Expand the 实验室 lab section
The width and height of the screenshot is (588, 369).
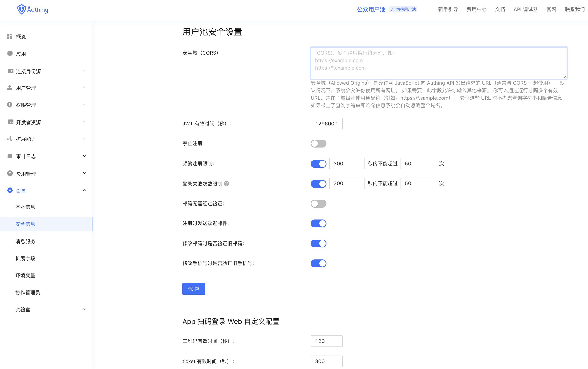tap(84, 309)
